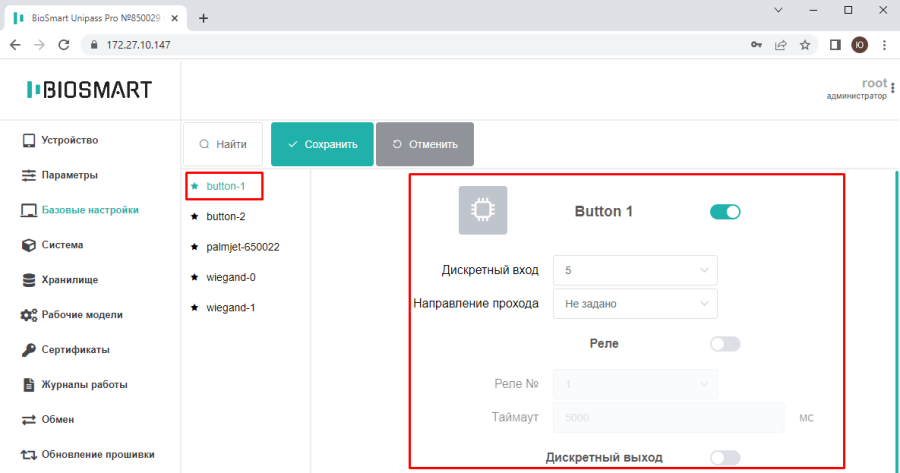Turn on the Дискретный выход toggle
900x473 pixels.
pyautogui.click(x=725, y=458)
